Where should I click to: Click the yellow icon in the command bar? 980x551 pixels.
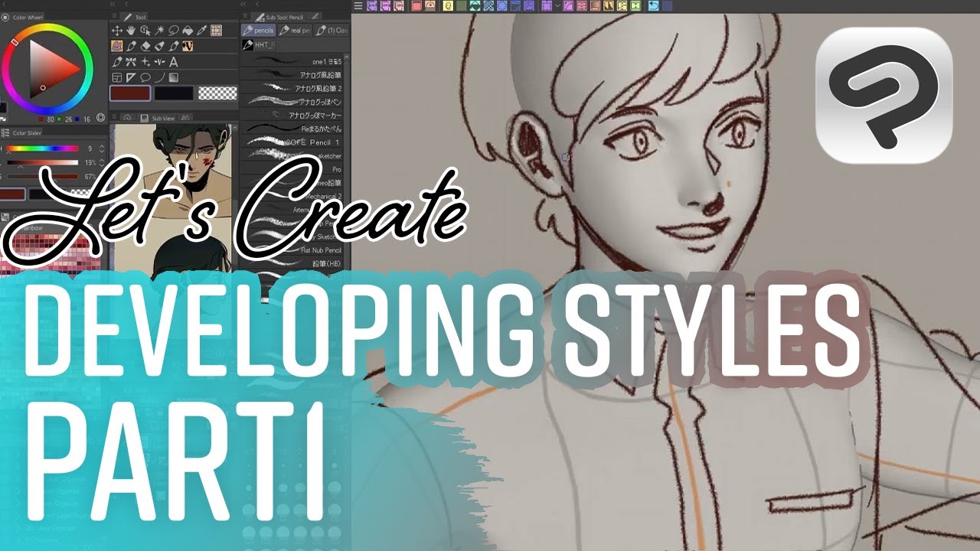[x=447, y=5]
